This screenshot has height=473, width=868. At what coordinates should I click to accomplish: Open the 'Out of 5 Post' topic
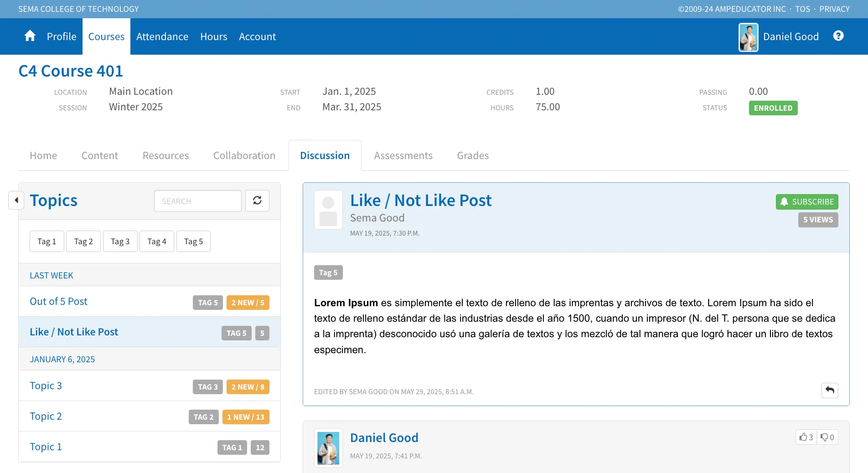tap(58, 301)
